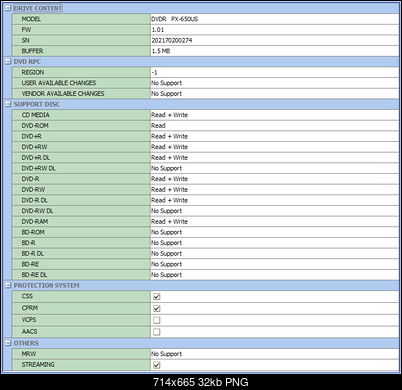Collapse the OTHERS section
The image size is (402, 390).
(x=8, y=343)
